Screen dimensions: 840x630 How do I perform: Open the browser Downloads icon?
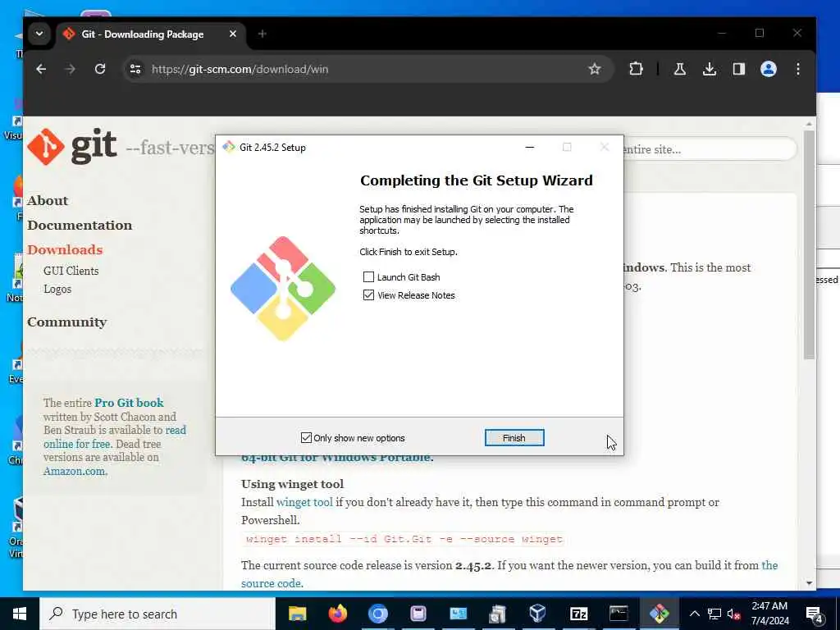click(710, 69)
